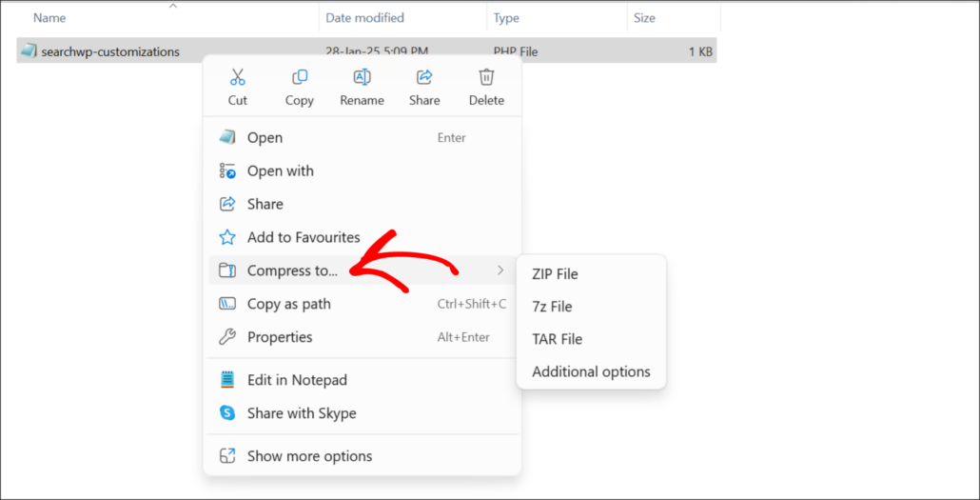This screenshot has height=500, width=980.
Task: Click the PHP File type cell
Action: pos(515,52)
